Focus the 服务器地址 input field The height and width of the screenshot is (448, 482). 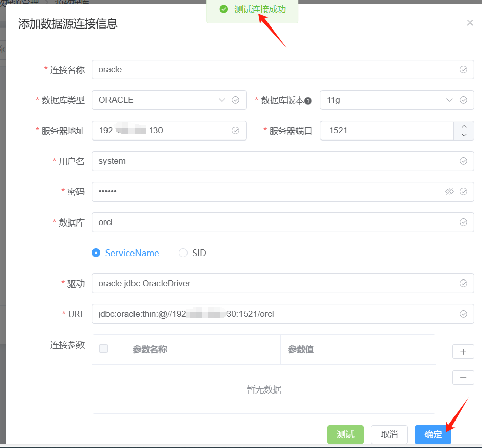coord(169,130)
